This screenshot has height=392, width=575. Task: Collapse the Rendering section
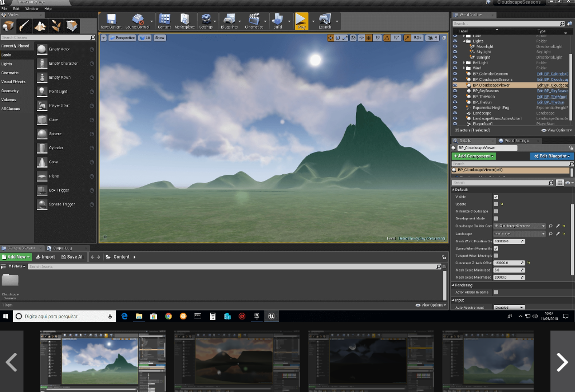tap(453, 285)
